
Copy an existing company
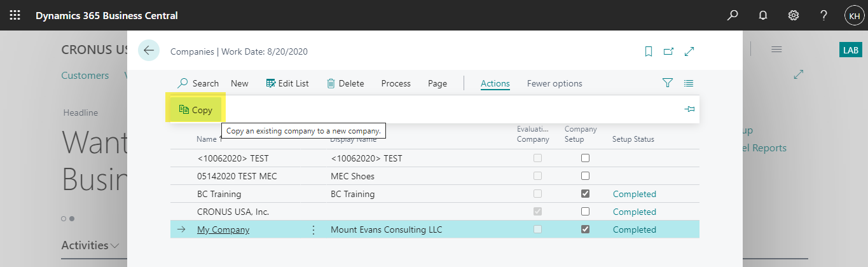click(195, 110)
